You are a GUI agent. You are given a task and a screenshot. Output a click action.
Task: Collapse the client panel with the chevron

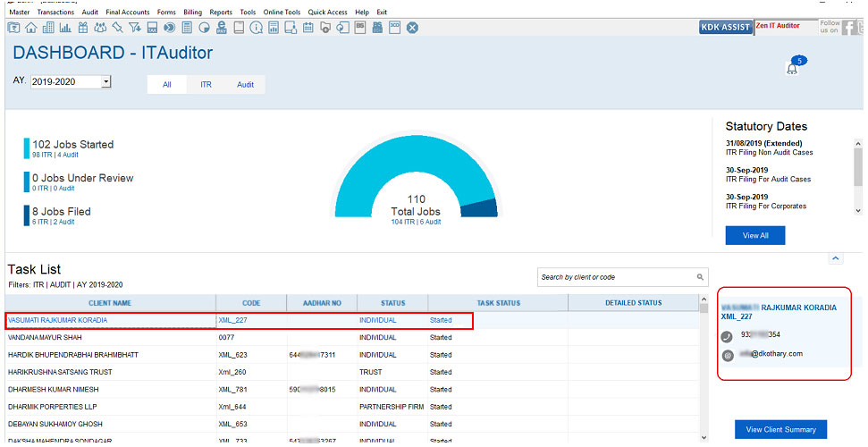836,258
